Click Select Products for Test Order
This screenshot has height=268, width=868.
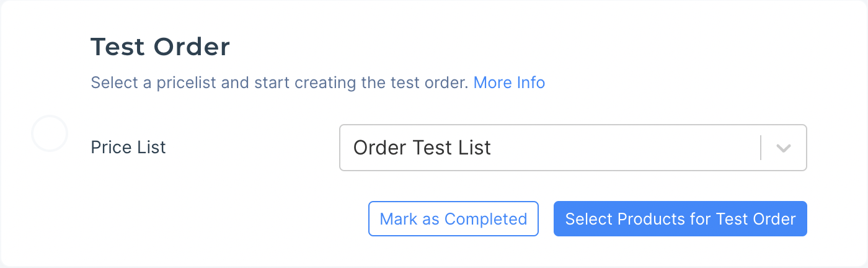click(680, 219)
